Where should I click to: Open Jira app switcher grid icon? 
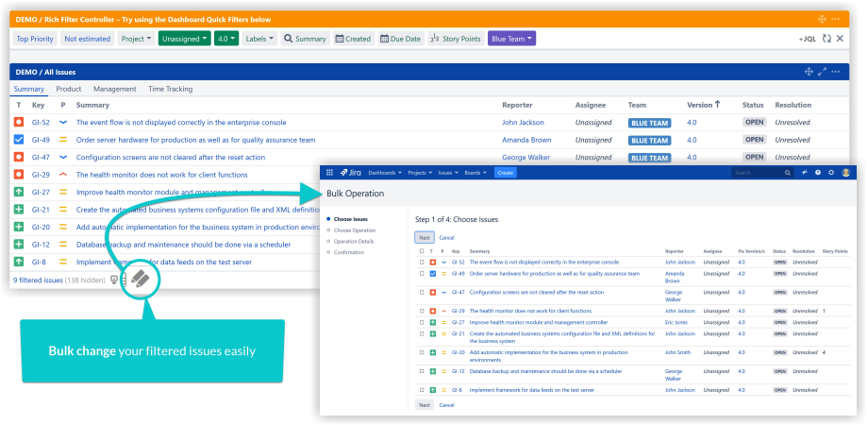coord(329,173)
